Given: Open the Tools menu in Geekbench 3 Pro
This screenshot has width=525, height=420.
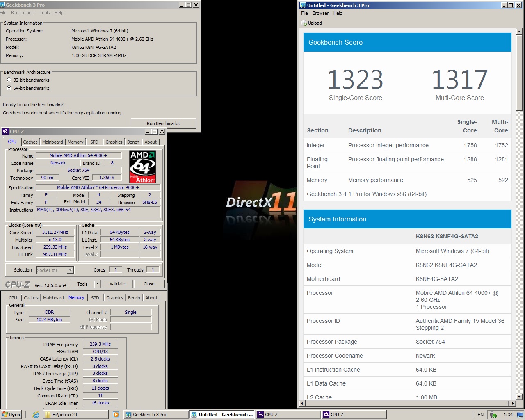Looking at the screenshot, I should point(45,13).
